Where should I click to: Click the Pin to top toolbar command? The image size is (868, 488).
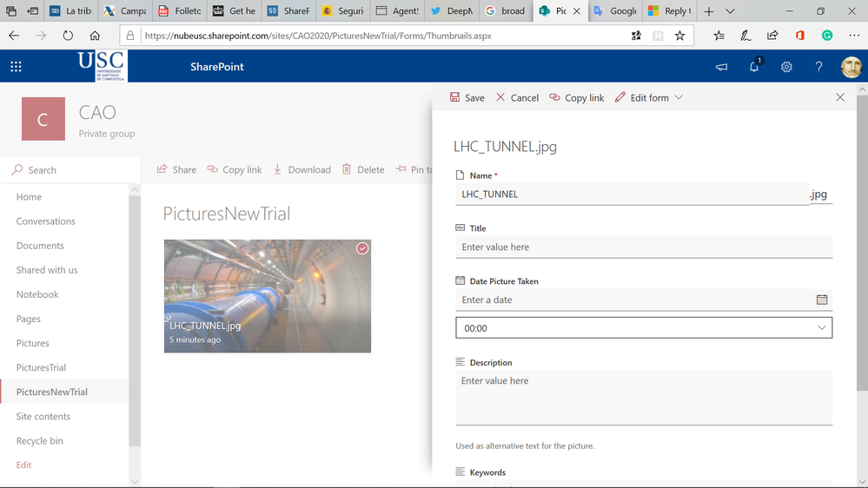point(414,169)
